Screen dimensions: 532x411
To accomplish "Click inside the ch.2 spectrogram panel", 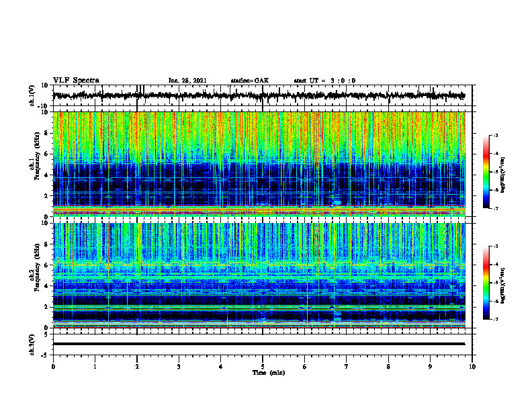I will click(x=259, y=275).
